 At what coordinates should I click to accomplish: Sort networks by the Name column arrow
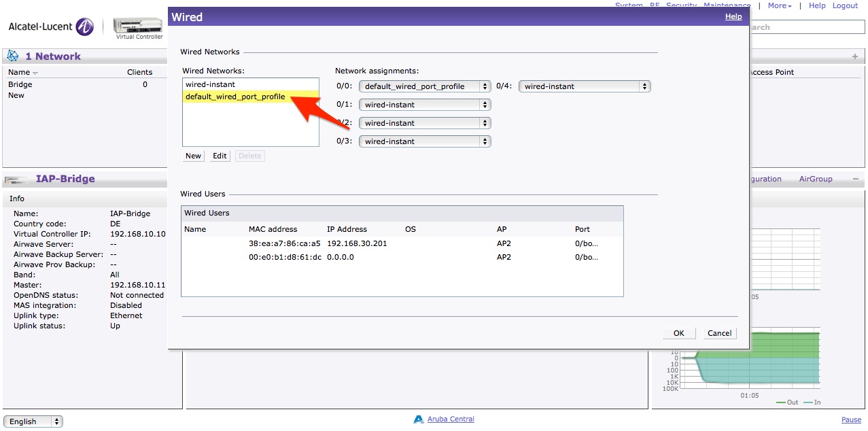point(35,73)
